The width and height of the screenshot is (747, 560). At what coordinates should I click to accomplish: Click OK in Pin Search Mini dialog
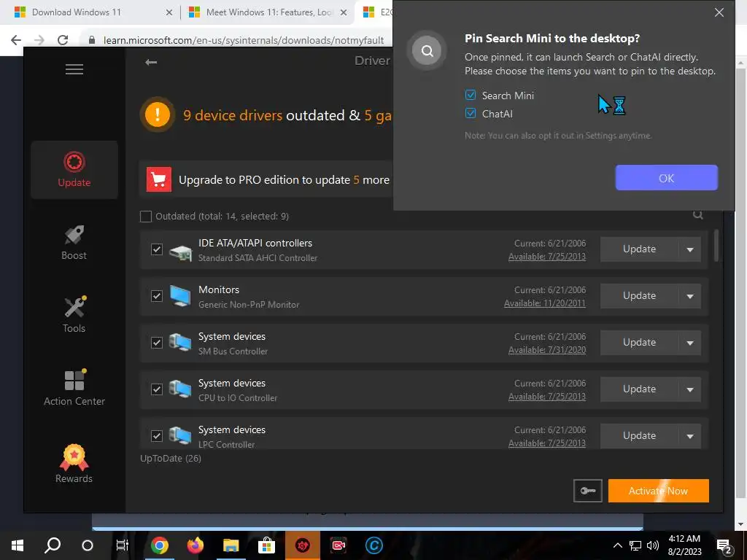667,178
